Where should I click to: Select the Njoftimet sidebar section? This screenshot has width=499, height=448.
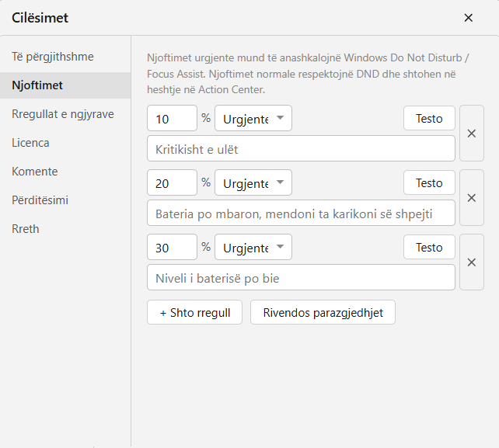pyautogui.click(x=65, y=85)
